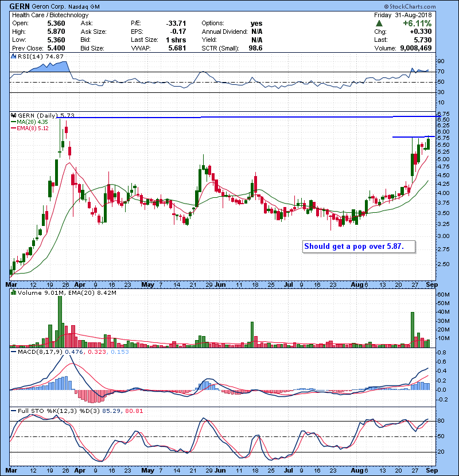Click the EMA(8) red legend line
The width and height of the screenshot is (459, 476).
(13, 128)
